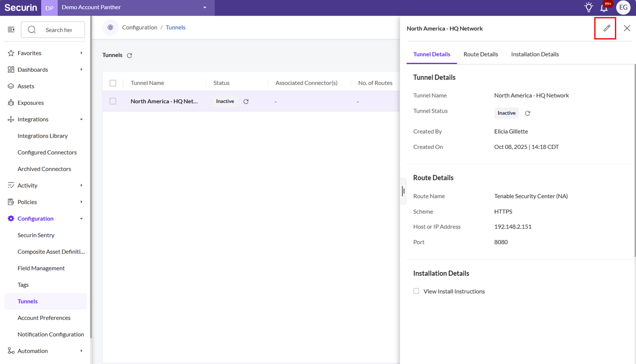Click the Integrations nodes icon
Viewport: 636px width, 364px height.
click(x=11, y=119)
